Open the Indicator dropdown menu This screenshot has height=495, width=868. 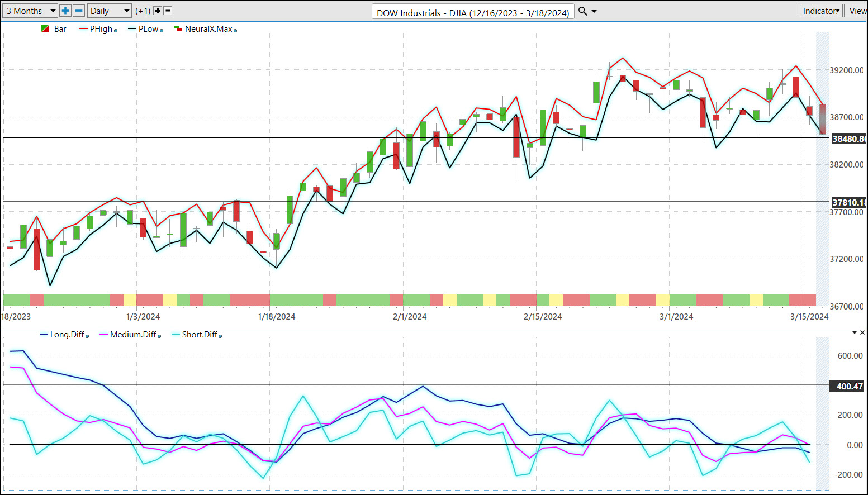coord(819,11)
